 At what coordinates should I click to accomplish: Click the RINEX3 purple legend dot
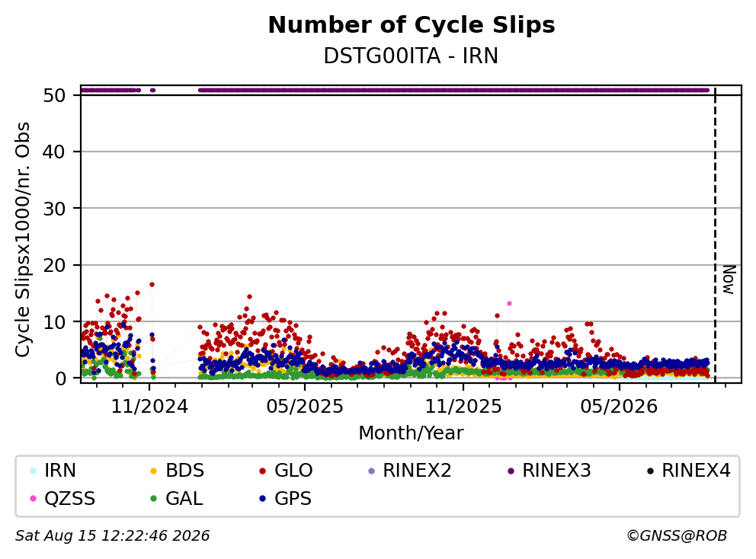coord(511,471)
